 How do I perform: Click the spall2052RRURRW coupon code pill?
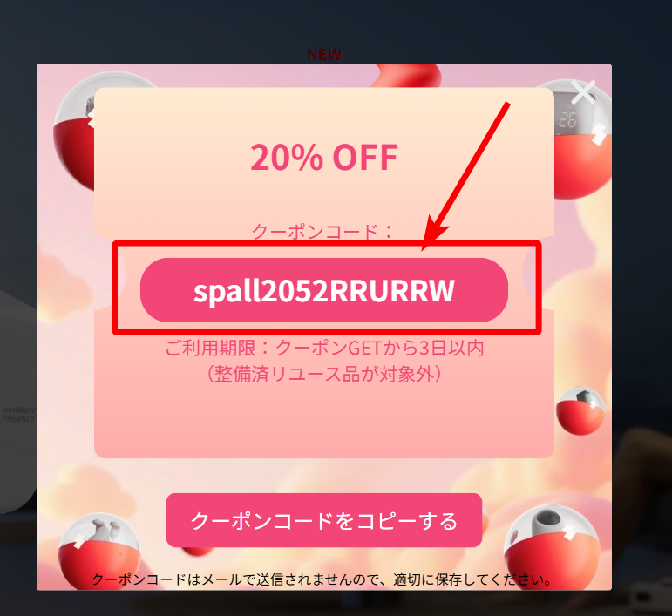coord(324,290)
